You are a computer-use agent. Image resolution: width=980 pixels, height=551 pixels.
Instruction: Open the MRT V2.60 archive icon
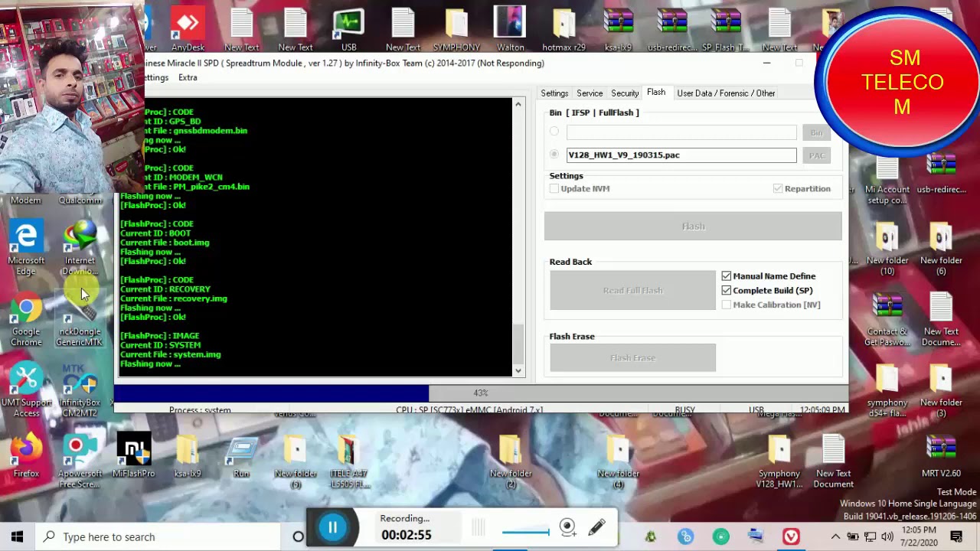941,458
